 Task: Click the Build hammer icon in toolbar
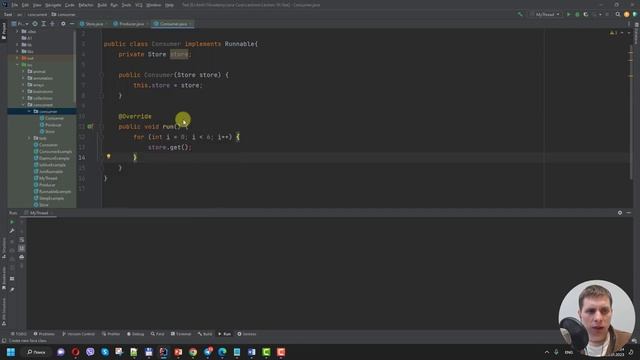click(520, 14)
